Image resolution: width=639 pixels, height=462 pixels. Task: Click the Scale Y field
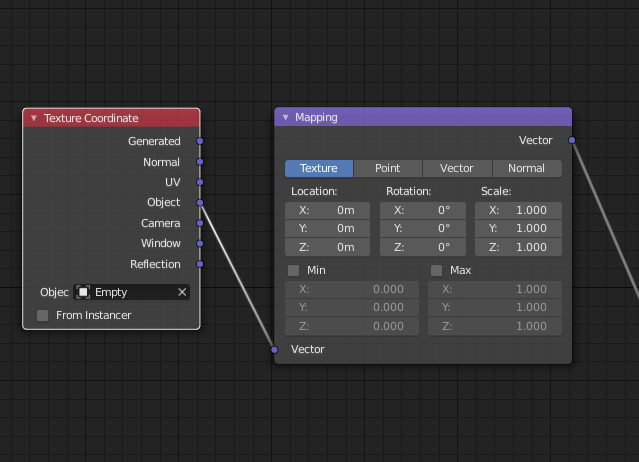tap(518, 229)
